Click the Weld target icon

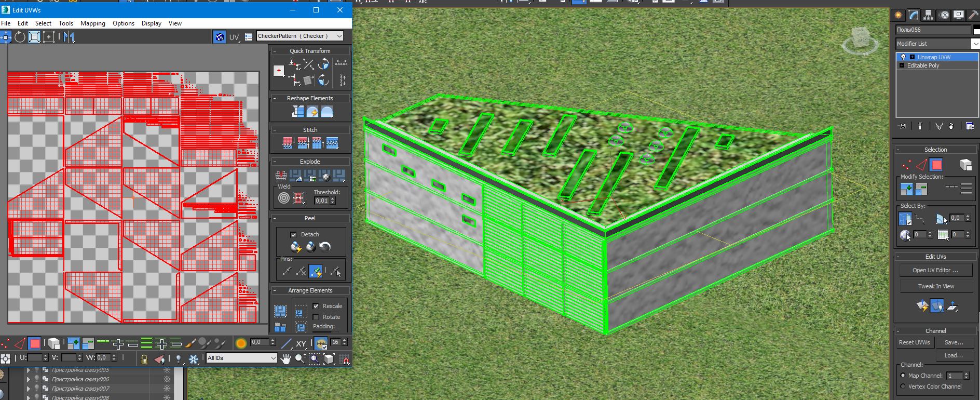coord(283,197)
